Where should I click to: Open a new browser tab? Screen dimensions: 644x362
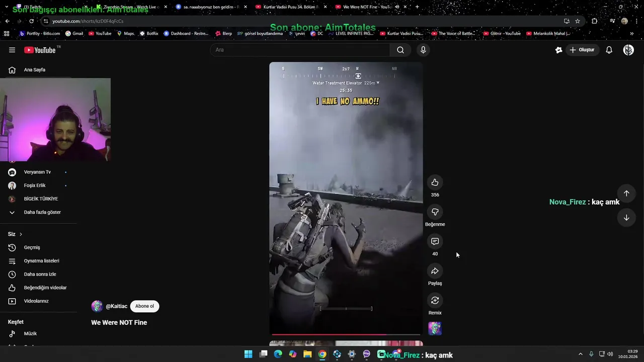pos(417,7)
